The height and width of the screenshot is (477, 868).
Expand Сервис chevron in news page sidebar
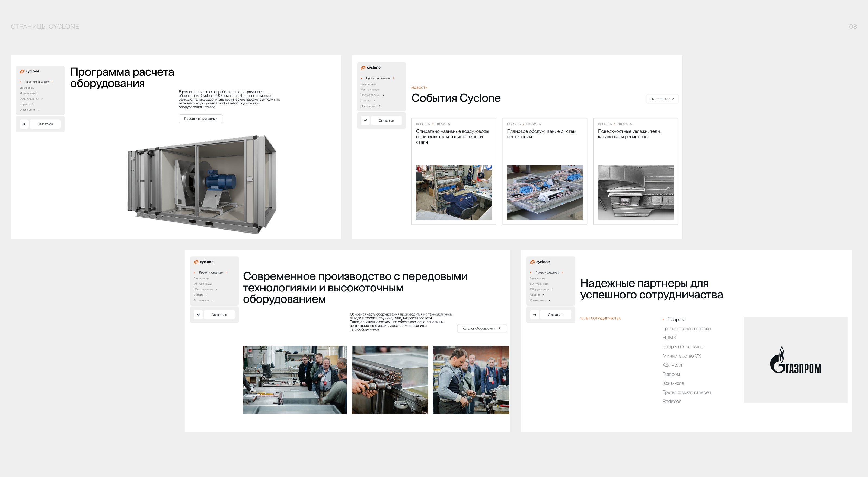click(374, 100)
